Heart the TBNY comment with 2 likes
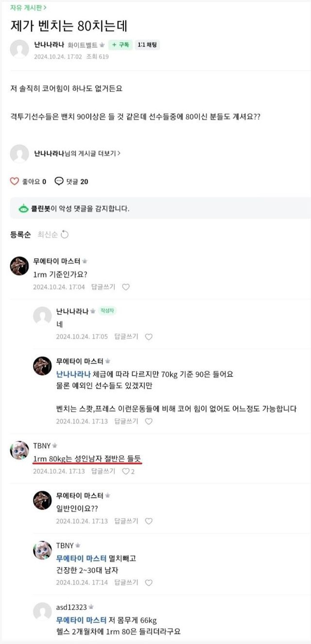 pyautogui.click(x=125, y=471)
